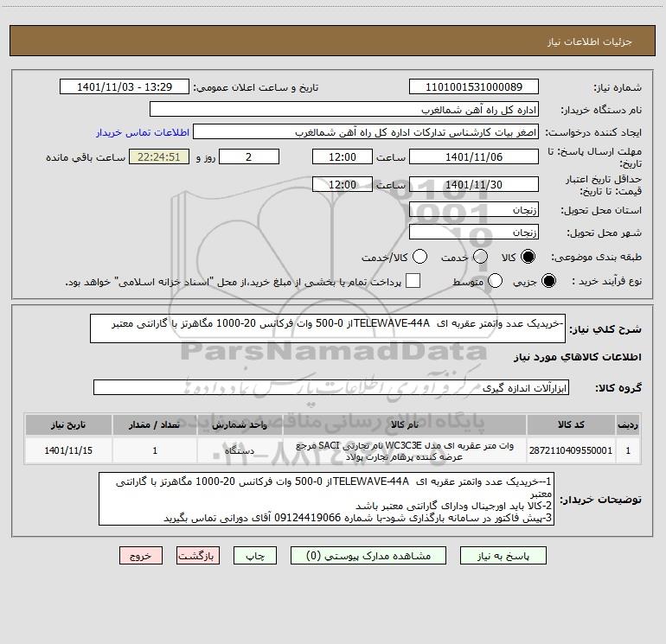
Task: Select the کالا/خدمت radio button
Action: click(419, 257)
